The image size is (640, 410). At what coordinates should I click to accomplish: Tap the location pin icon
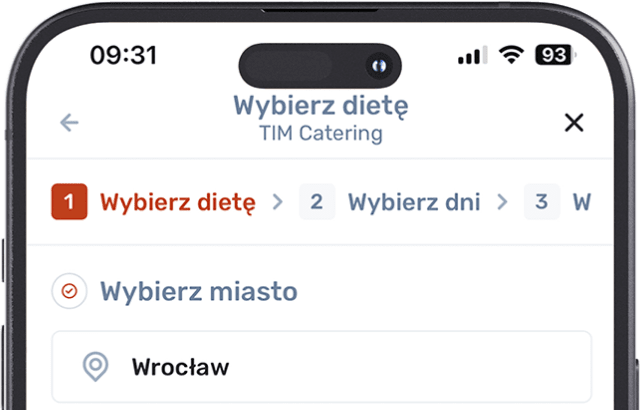tap(96, 367)
